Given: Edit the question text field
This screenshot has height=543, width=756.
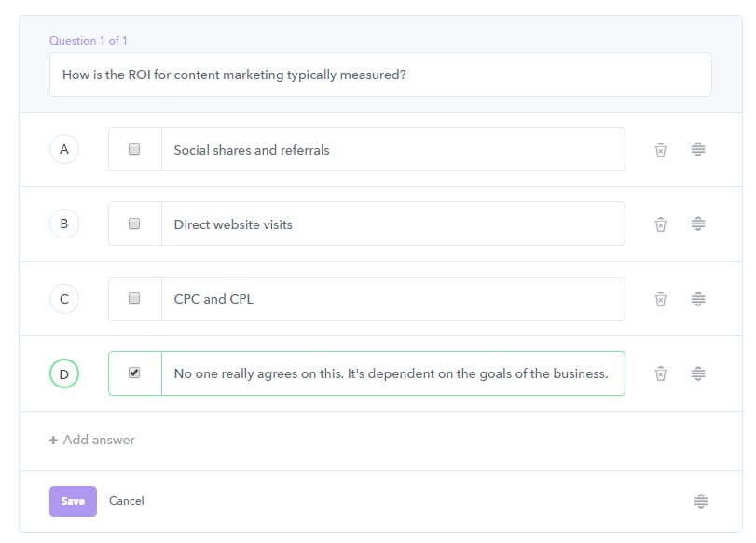Looking at the screenshot, I should (x=380, y=75).
